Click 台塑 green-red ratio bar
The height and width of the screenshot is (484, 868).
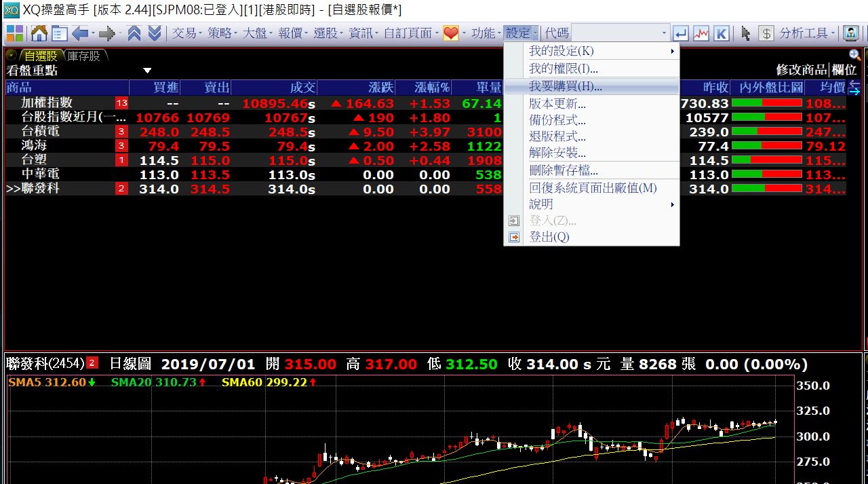[x=767, y=160]
